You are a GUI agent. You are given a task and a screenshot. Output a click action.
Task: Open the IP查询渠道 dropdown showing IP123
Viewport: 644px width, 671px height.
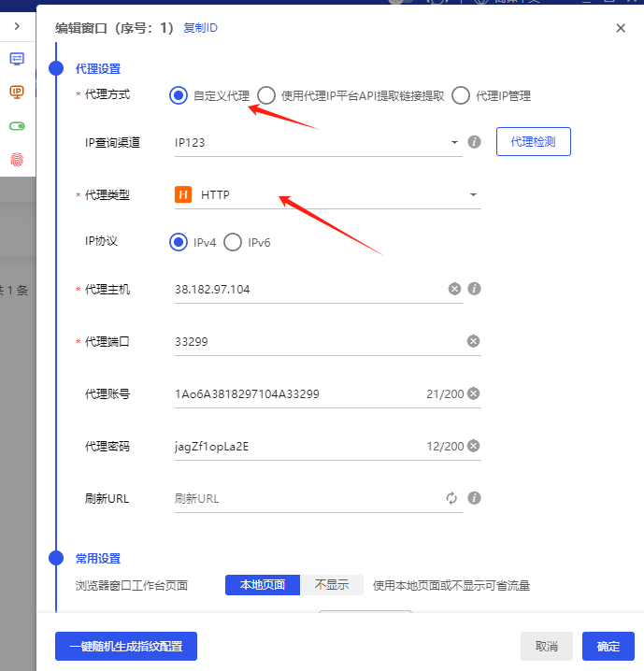(318, 142)
